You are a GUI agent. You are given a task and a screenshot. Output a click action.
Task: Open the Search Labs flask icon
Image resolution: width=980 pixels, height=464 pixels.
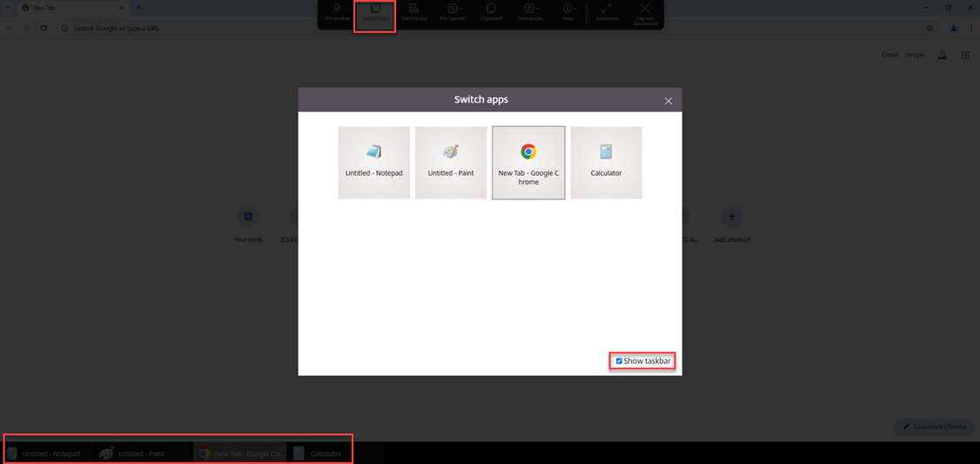pos(942,55)
